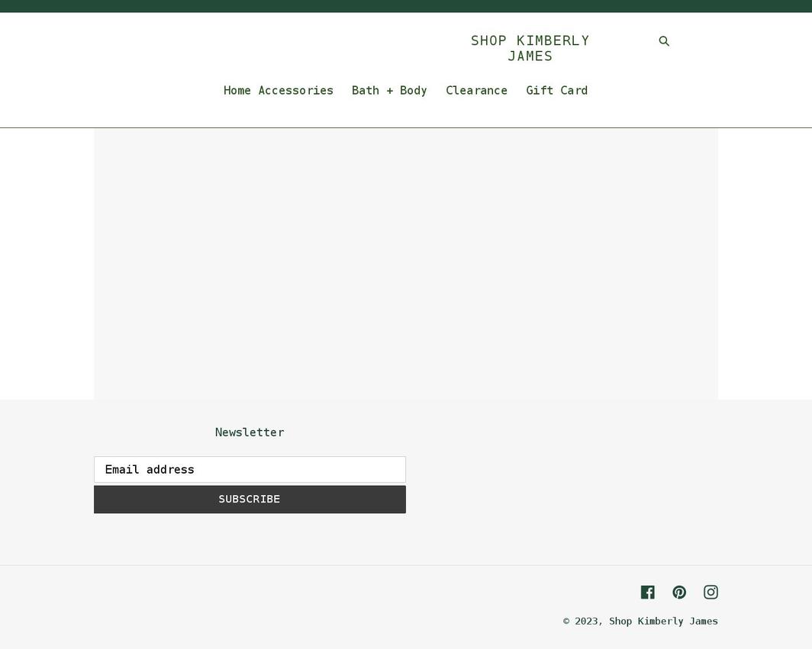Screen dimensions: 812x649
Task: Click the Subscribe button
Action: pyautogui.click(x=250, y=500)
